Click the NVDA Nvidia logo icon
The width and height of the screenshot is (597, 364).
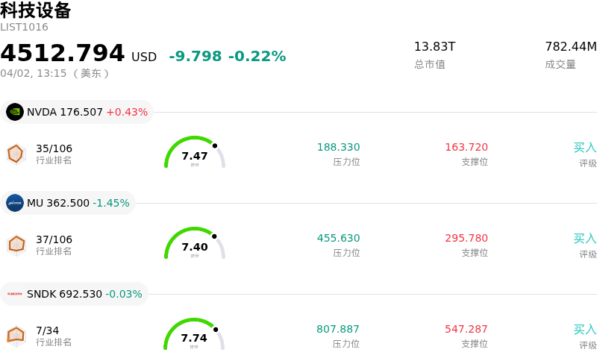coord(15,112)
